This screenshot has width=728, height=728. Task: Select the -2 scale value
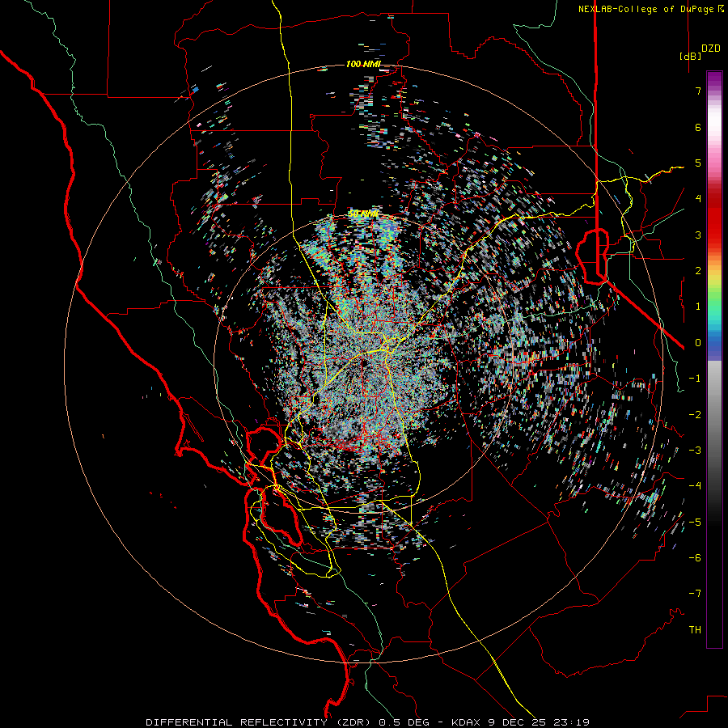click(x=695, y=415)
